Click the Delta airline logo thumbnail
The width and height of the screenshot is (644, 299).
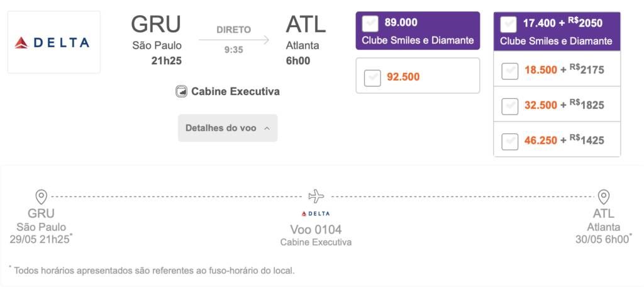[x=54, y=42]
